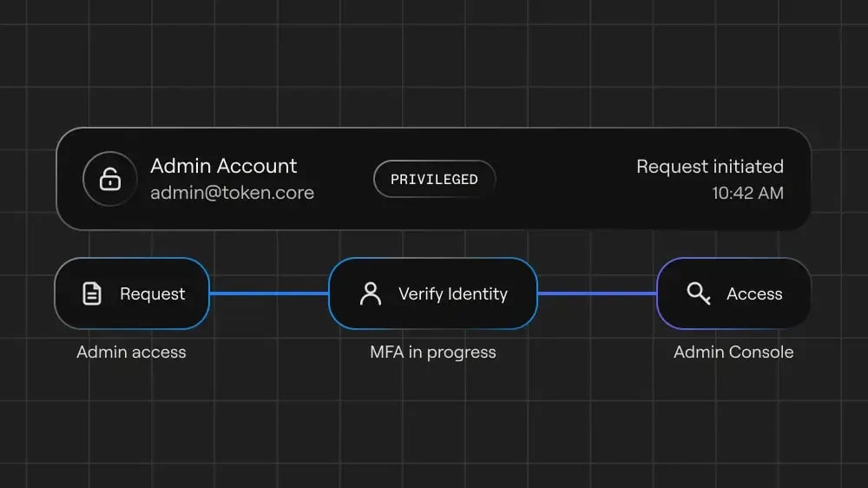Click the MFA in progress status text

click(433, 353)
